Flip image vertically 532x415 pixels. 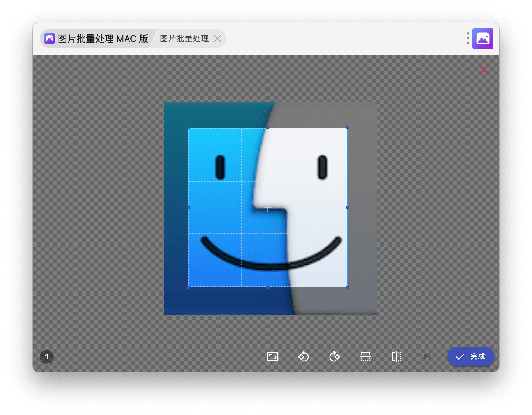tap(365, 356)
